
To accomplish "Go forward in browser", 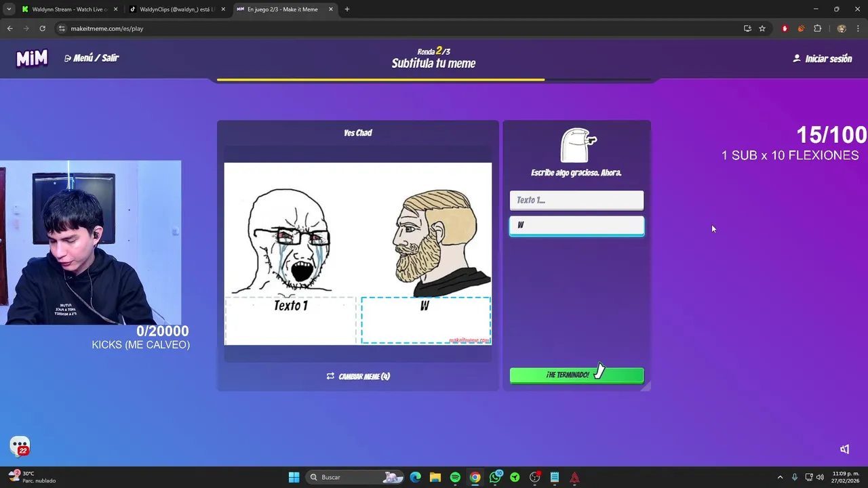I will tap(26, 28).
